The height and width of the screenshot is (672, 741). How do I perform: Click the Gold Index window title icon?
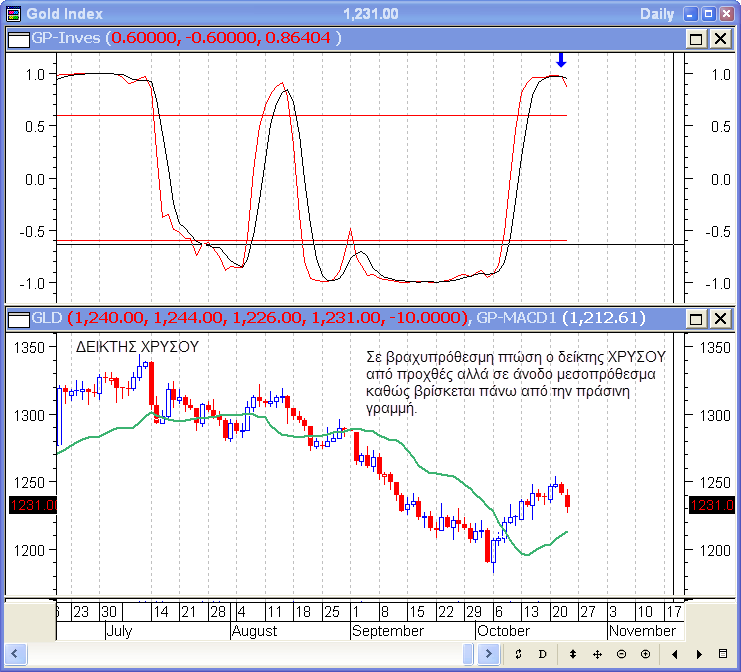point(13,14)
